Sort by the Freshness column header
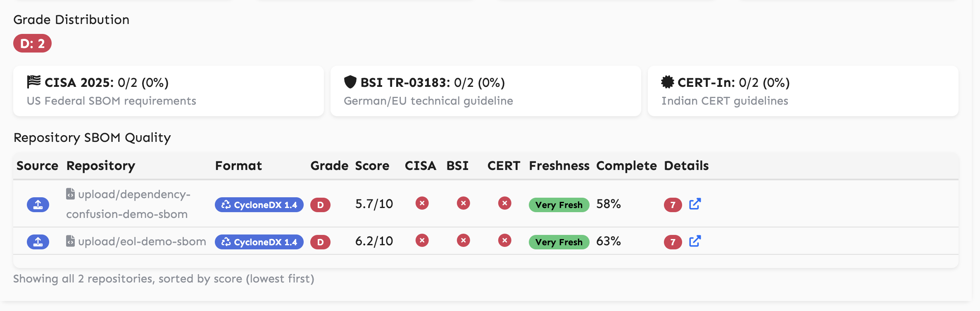The width and height of the screenshot is (980, 311). [x=559, y=166]
